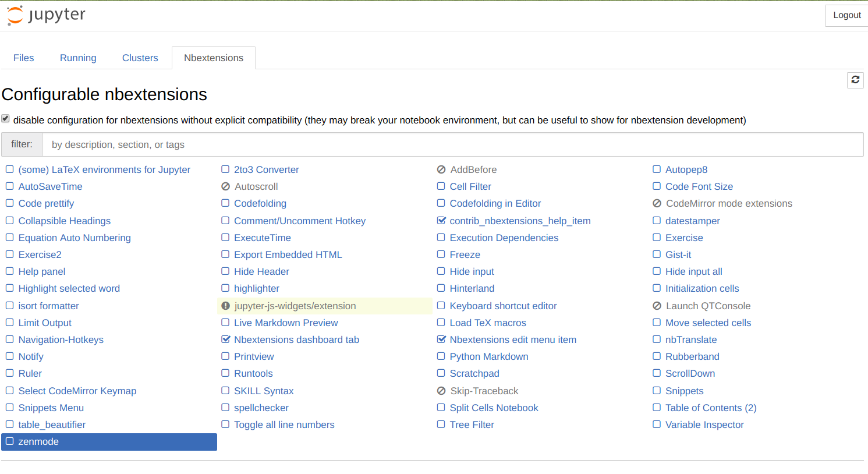Switch to the Files tab
Viewport: 868px width, 474px height.
24,58
